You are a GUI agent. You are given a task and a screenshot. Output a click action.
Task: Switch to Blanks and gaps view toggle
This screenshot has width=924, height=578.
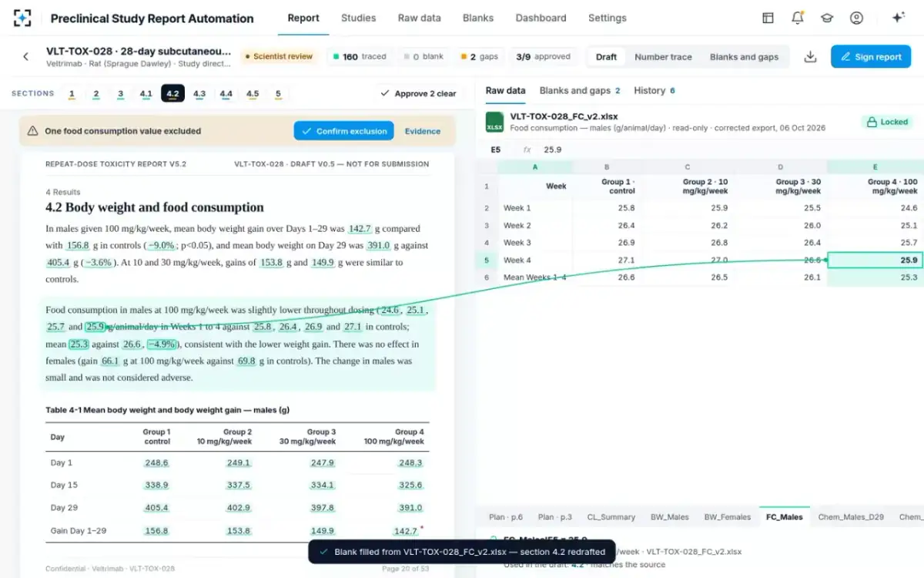pos(744,56)
